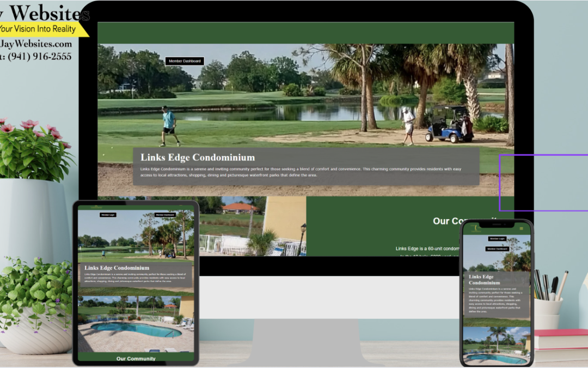Open the green navigation bar on the desktop

(x=305, y=31)
